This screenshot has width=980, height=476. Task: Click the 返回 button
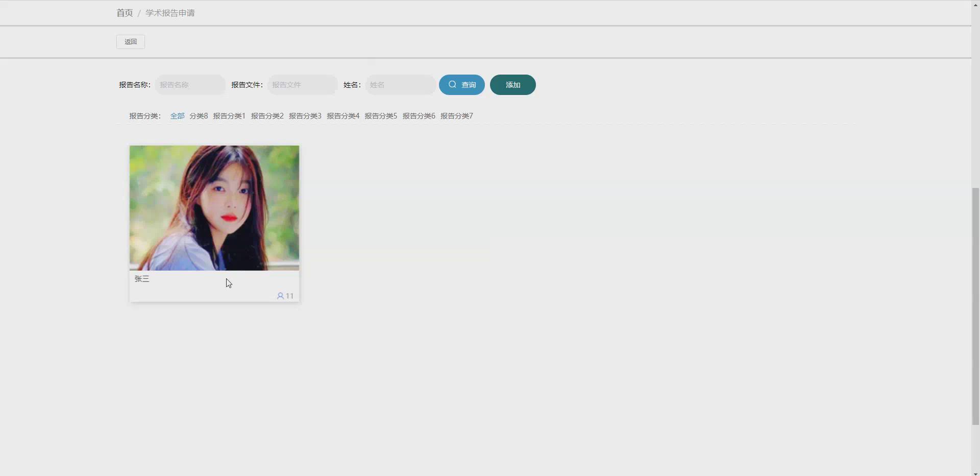[131, 42]
